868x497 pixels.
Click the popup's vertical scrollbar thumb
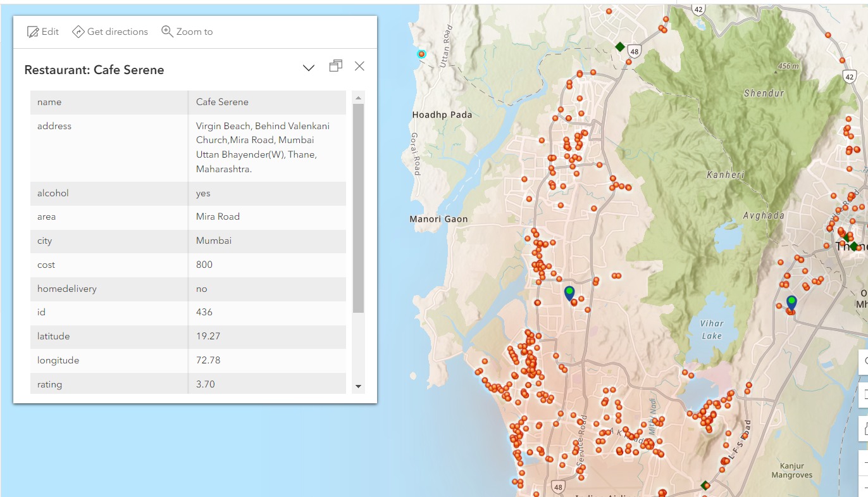[x=358, y=209]
